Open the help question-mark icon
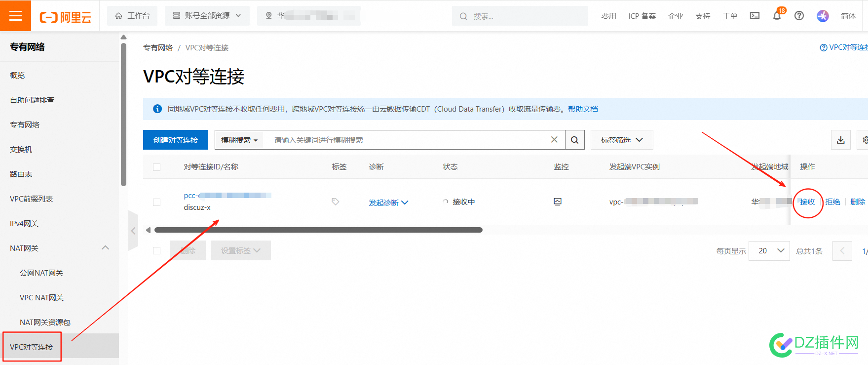 [x=799, y=16]
